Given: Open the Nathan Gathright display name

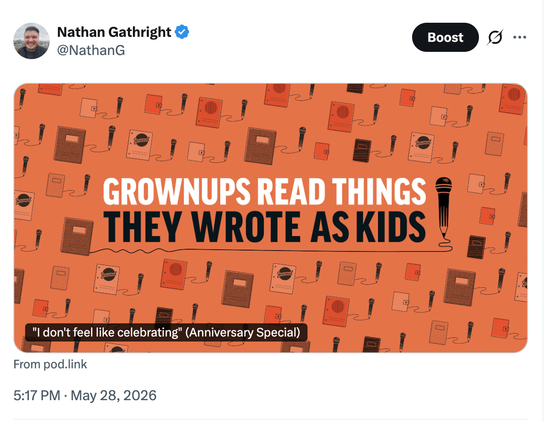Looking at the screenshot, I should coord(114,32).
